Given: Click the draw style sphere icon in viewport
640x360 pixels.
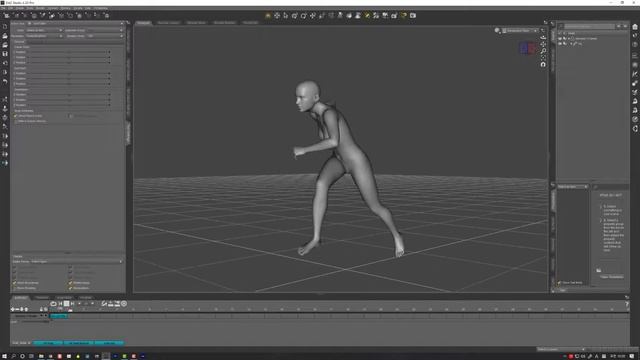Looking at the screenshot, I should pyautogui.click(x=497, y=31).
